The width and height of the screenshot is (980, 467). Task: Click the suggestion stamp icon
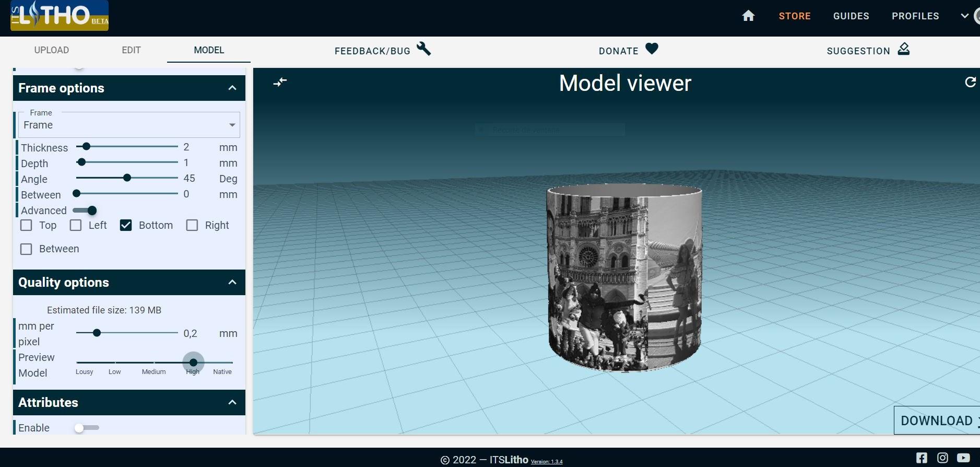coord(904,49)
